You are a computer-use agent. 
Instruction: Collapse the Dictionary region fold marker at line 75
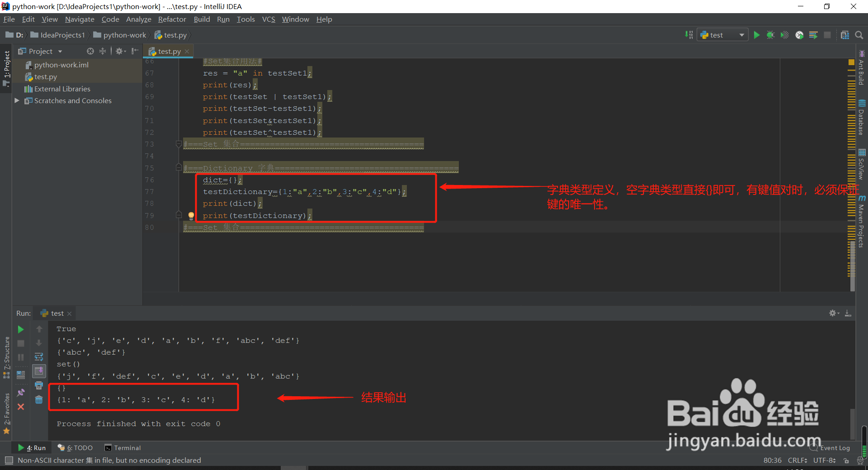tap(179, 167)
